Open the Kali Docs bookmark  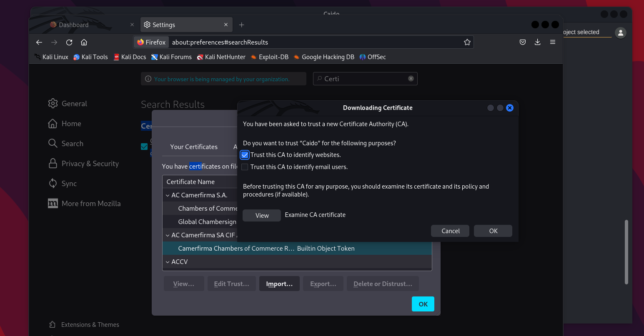pyautogui.click(x=130, y=57)
